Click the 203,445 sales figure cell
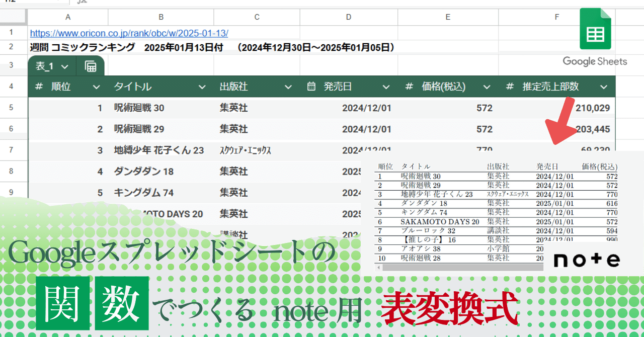Image resolution: width=644 pixels, height=337 pixels. point(593,129)
